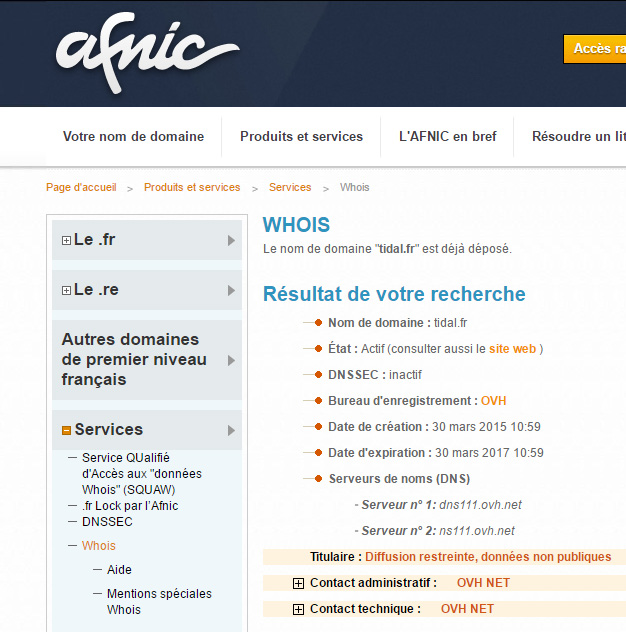Collapse the Services minus icon
626x632 pixels.
(66, 430)
